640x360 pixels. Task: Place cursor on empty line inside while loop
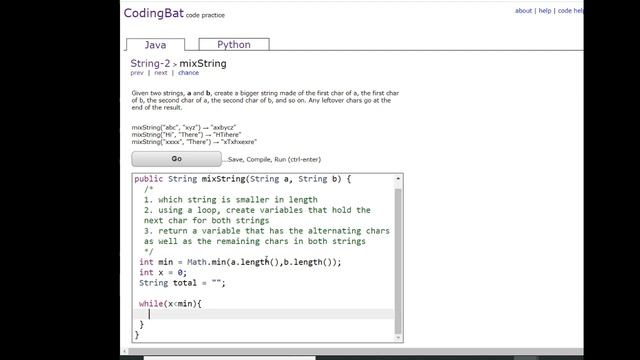click(264, 314)
